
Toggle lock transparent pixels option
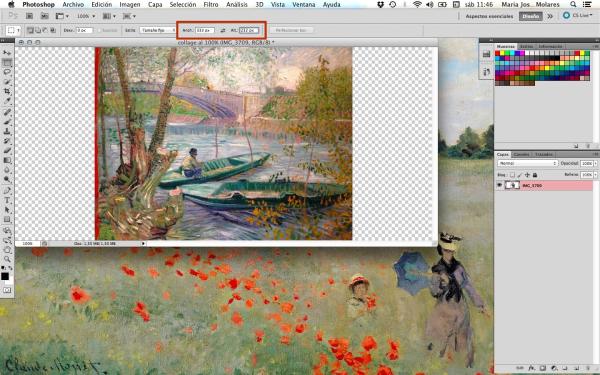click(x=512, y=175)
